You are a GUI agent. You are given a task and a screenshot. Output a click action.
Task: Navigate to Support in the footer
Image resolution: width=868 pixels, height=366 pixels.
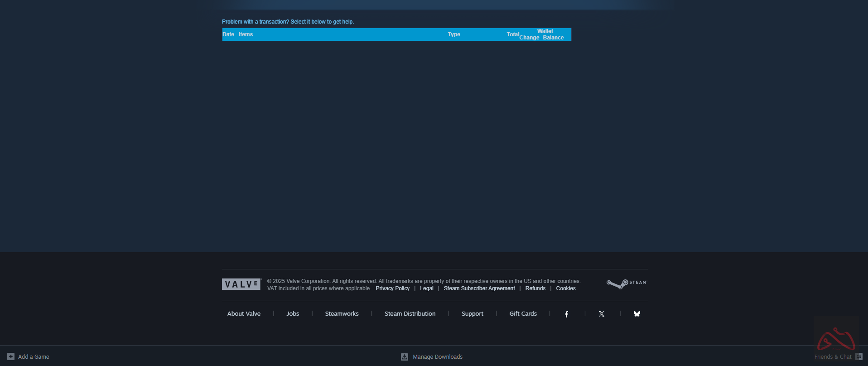coord(472,314)
